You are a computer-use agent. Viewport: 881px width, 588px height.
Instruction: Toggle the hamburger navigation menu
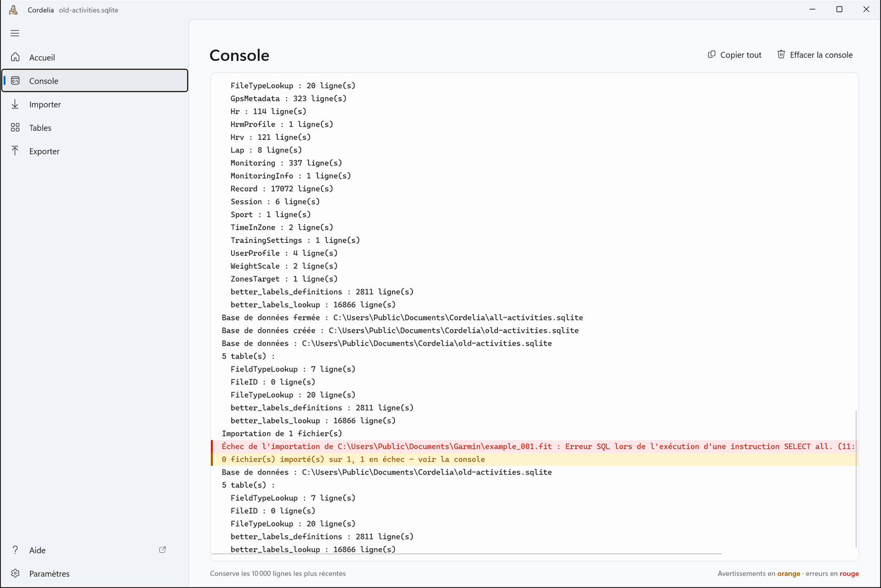(x=15, y=33)
